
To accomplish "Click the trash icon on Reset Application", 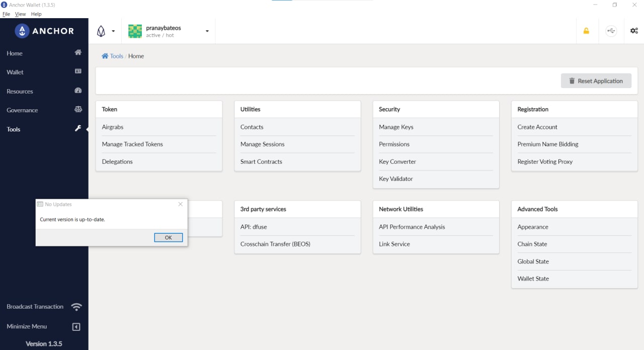I will pos(572,81).
